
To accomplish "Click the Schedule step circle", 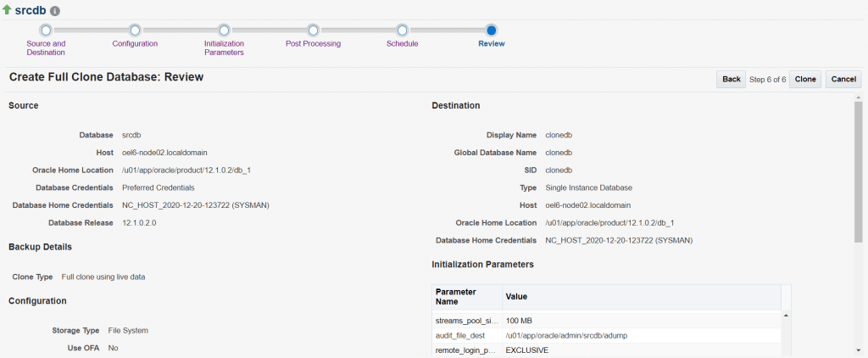I will 402,31.
